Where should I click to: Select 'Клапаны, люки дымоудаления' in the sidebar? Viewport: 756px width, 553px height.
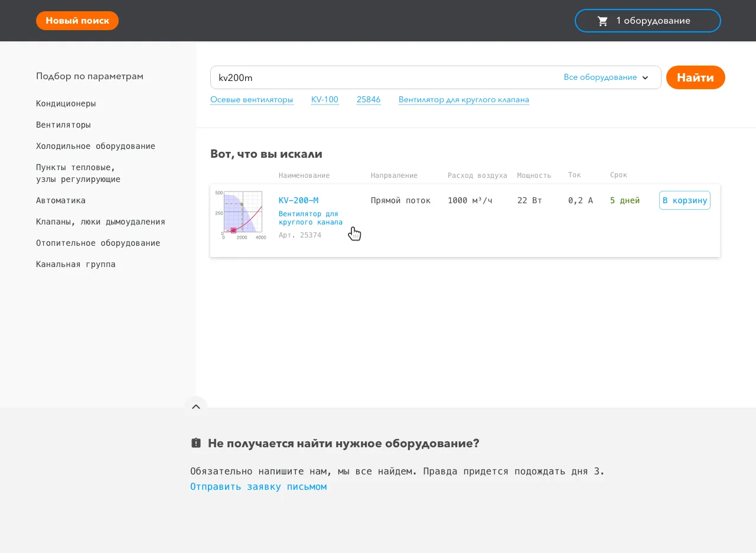click(x=100, y=222)
